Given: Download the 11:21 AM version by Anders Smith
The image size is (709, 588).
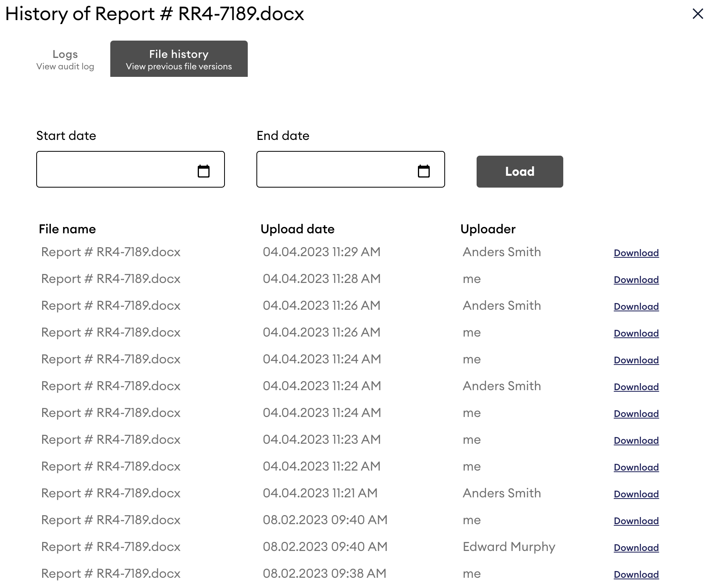Looking at the screenshot, I should 636,494.
